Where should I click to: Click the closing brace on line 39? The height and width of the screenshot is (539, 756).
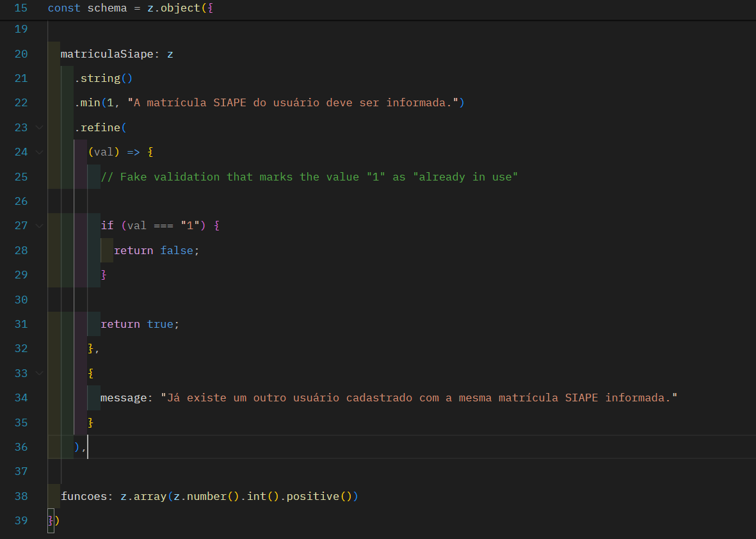point(49,520)
